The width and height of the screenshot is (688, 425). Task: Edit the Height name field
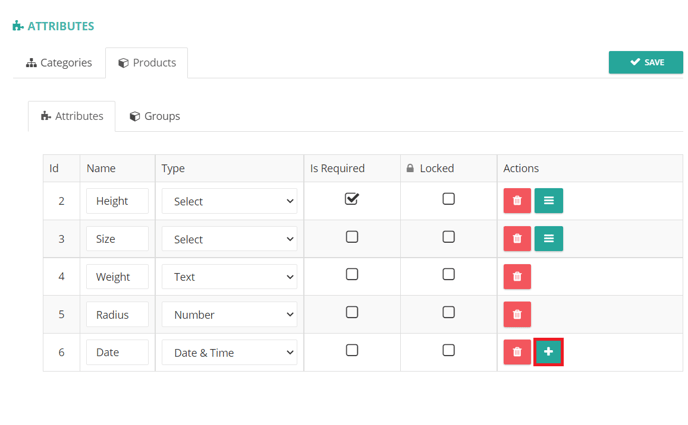[x=117, y=201]
